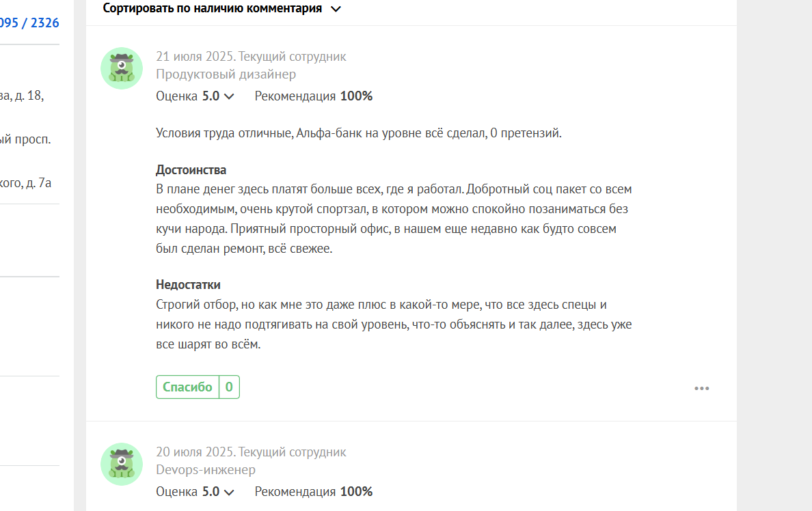The width and height of the screenshot is (812, 511).
Task: Click the Недостатки heading
Action: (188, 285)
